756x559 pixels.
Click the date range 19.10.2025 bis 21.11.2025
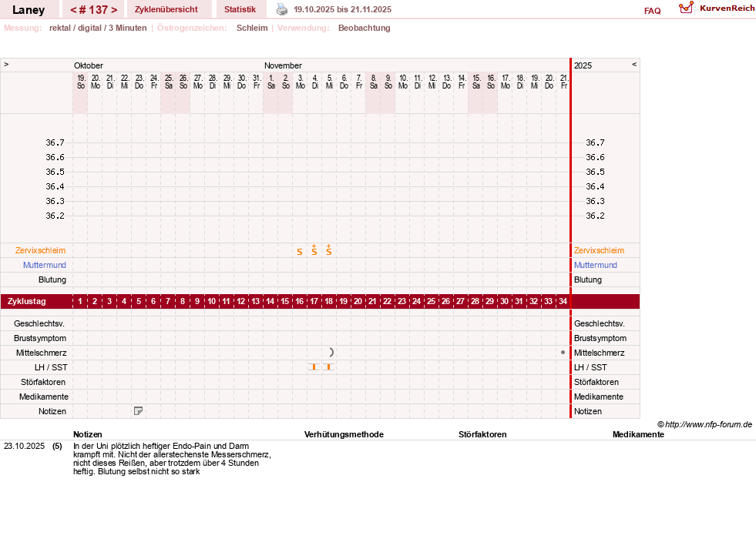pyautogui.click(x=342, y=9)
